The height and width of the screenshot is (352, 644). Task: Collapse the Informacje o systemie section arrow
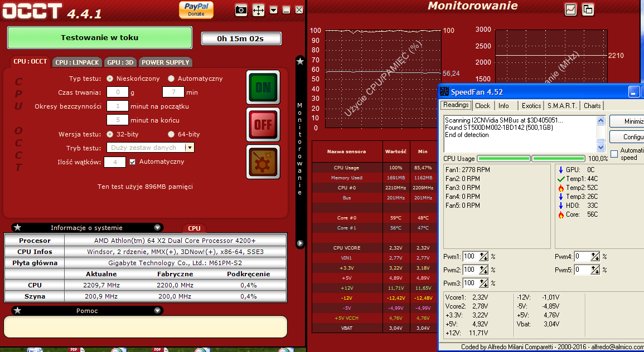click(x=157, y=228)
